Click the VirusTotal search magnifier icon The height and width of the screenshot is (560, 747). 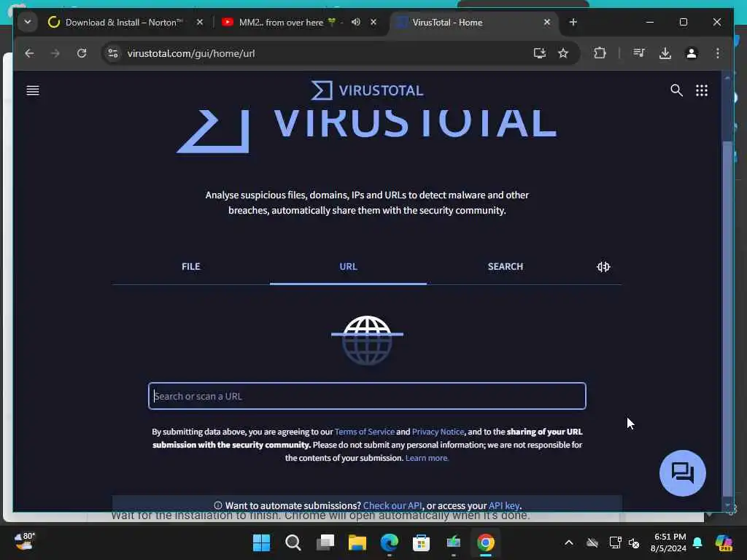676,90
